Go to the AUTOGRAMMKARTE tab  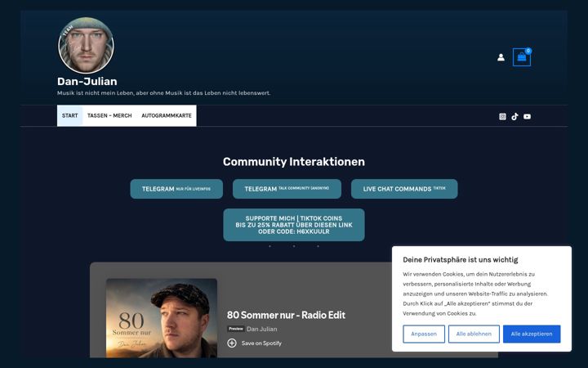pyautogui.click(x=167, y=115)
